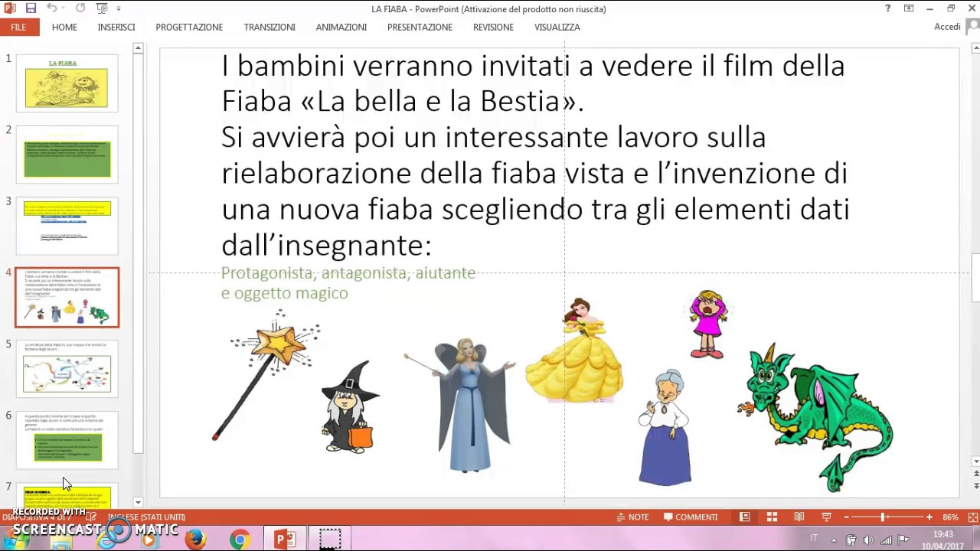Viewport: 980px width, 551px height.
Task: Select the green dragon image
Action: click(815, 417)
